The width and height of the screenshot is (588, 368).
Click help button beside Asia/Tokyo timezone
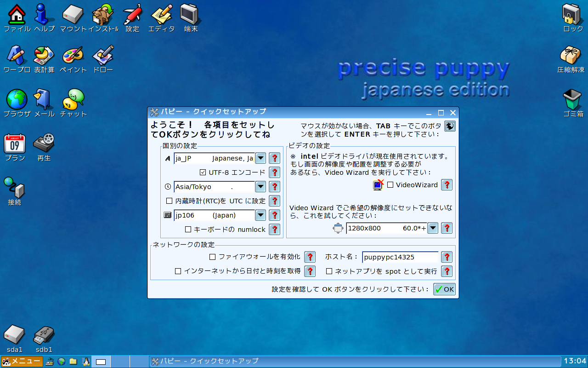click(x=274, y=187)
